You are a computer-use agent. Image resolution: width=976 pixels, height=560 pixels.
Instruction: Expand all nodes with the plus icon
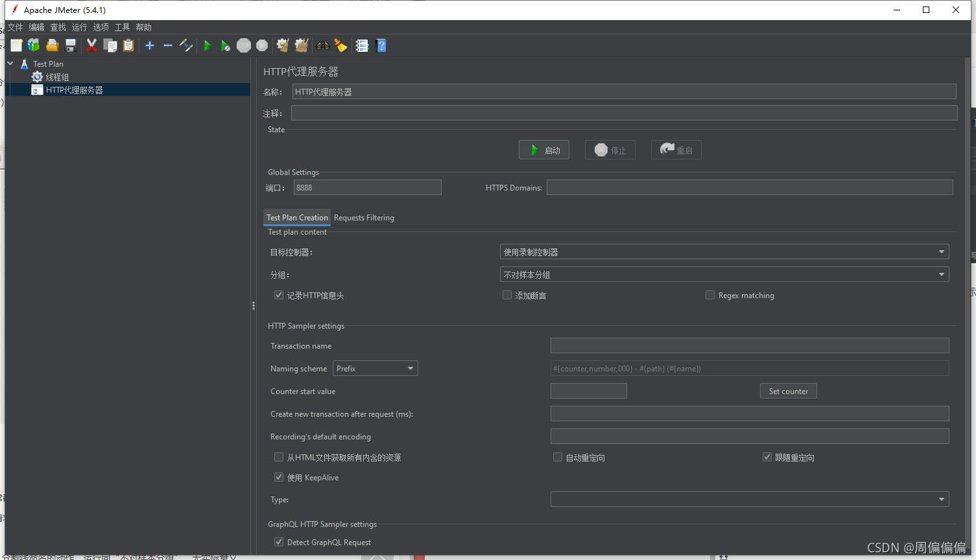pos(150,45)
